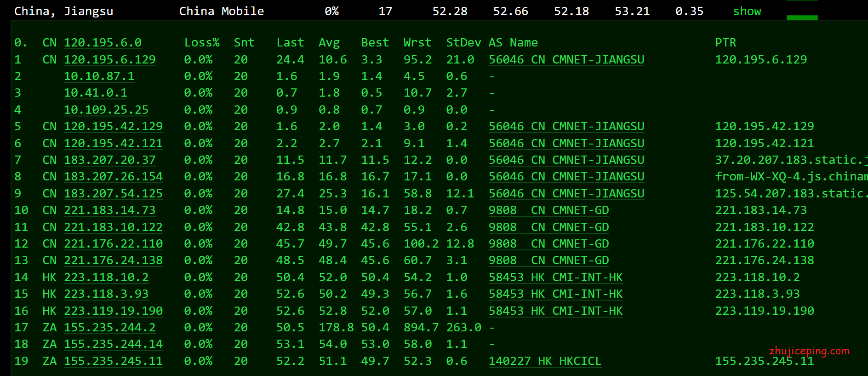This screenshot has height=376, width=868.
Task: Open hop 11 IP link 221.183.10.122
Action: (113, 227)
